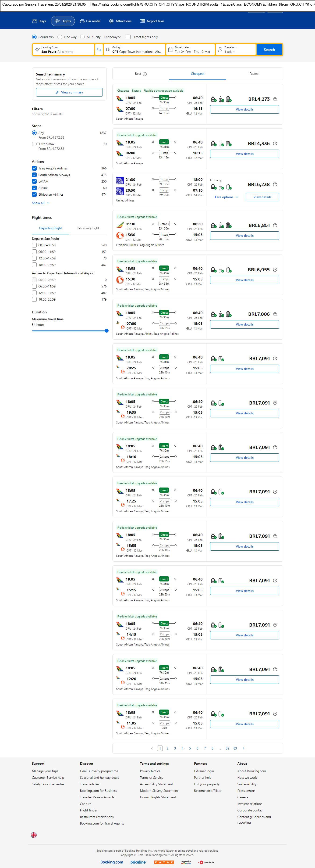
Task: Click the calendar icon in Travel dates
Action: (x=171, y=50)
